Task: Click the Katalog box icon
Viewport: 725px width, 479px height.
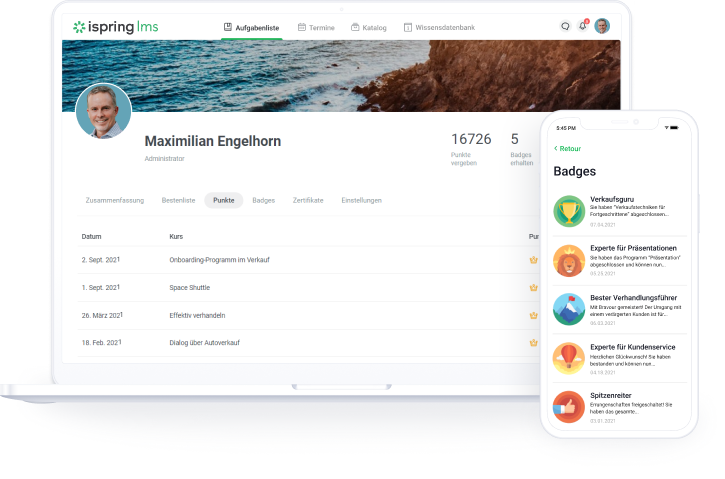Action: (x=355, y=27)
